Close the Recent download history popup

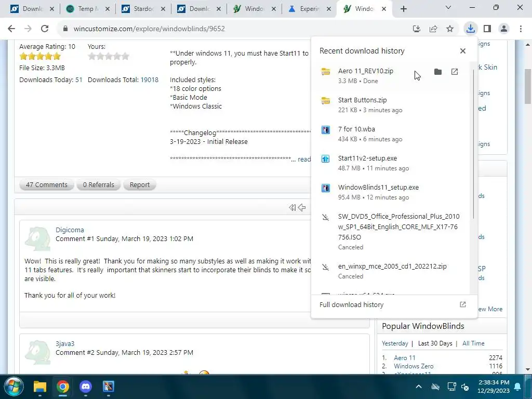coord(462,51)
